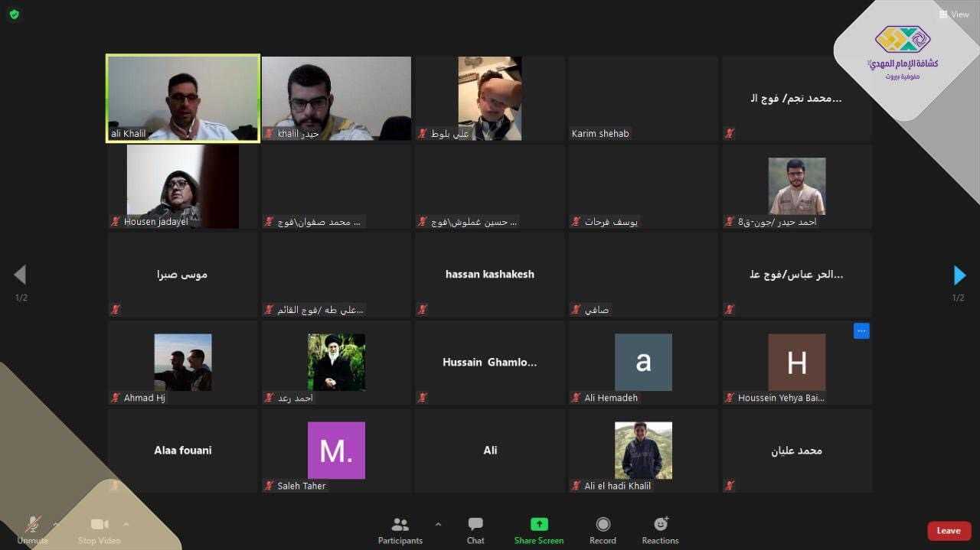Select Housen jadayel's video tile
The height and width of the screenshot is (550, 980).
[183, 186]
